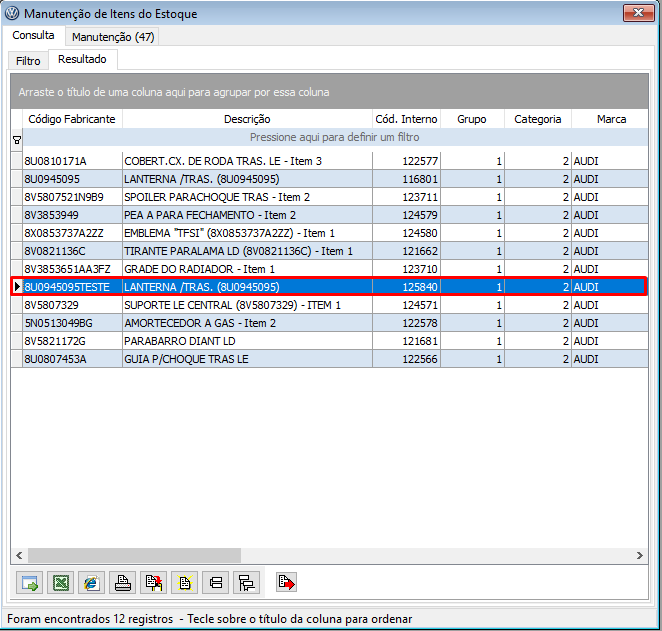Sort by Descrição column header

coord(247,119)
